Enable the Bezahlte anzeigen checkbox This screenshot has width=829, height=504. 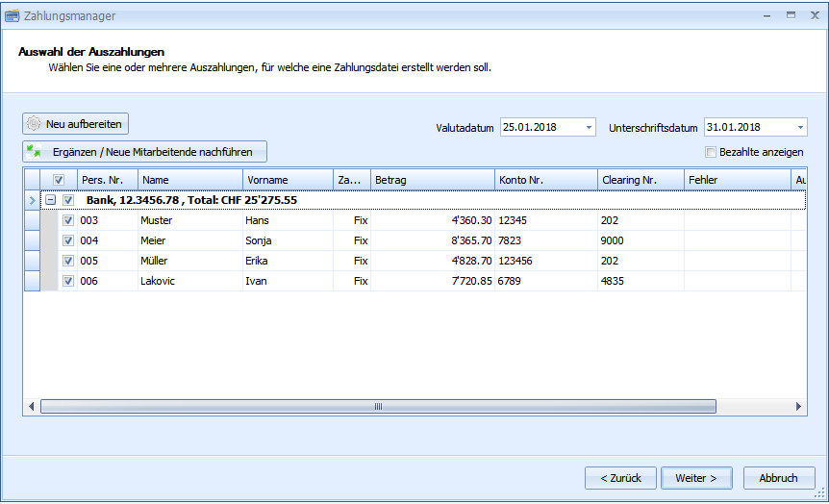point(711,152)
